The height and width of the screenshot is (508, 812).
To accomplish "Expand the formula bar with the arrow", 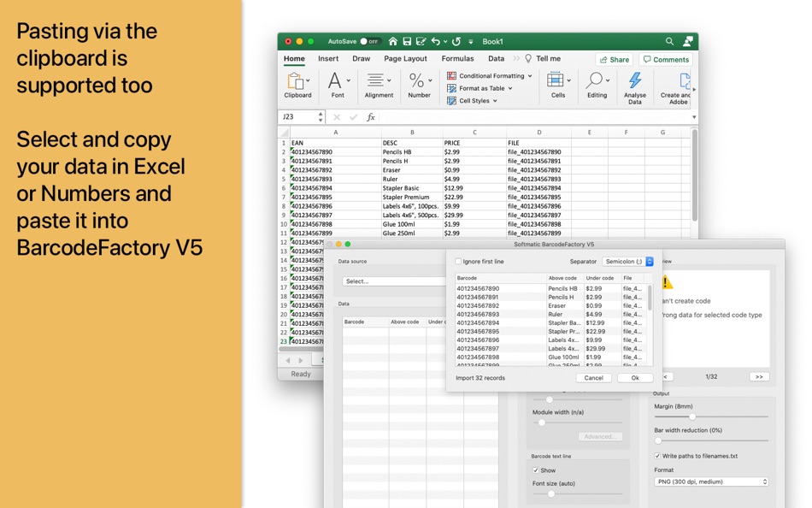I will point(694,117).
